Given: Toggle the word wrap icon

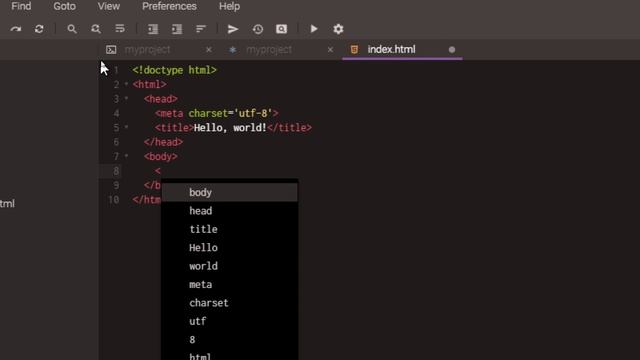Looking at the screenshot, I should coord(120,29).
